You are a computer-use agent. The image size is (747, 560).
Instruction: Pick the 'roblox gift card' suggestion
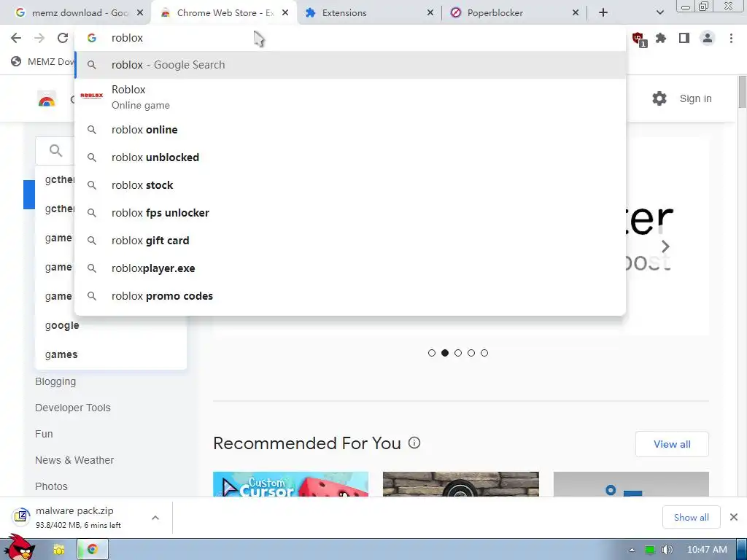point(350,241)
